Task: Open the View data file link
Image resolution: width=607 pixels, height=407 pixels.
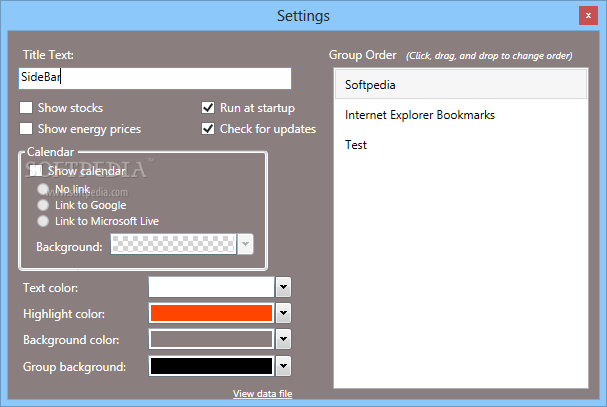Action: 262,393
